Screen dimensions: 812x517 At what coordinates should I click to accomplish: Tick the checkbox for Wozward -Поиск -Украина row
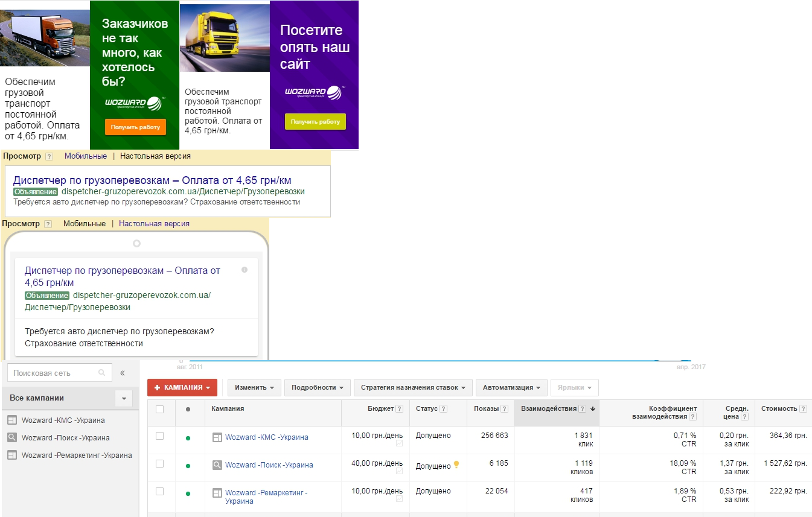(159, 463)
